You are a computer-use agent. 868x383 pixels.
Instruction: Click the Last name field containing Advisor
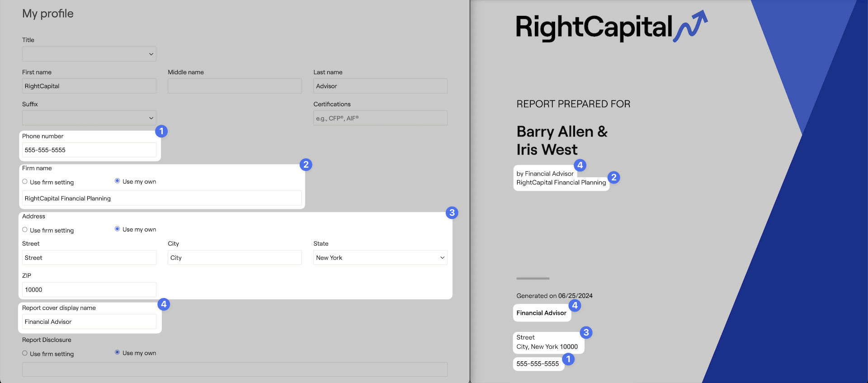pos(380,86)
